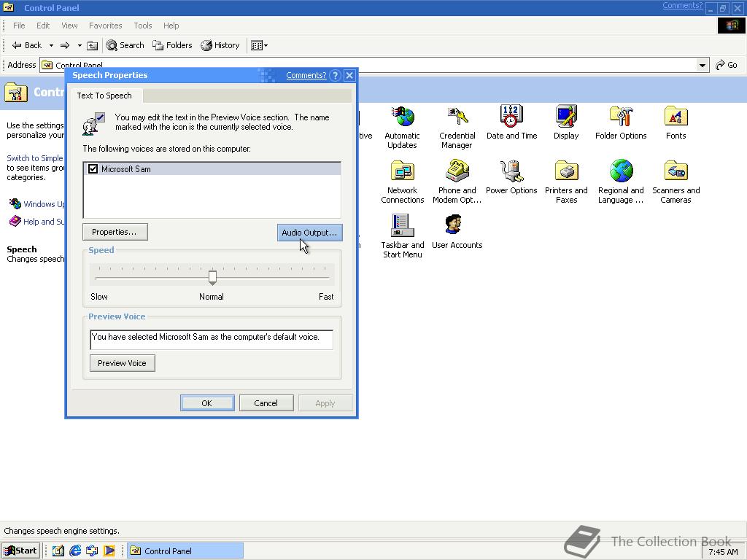This screenshot has width=747, height=560.
Task: Click the Up folder toolbar icon
Action: click(93, 45)
